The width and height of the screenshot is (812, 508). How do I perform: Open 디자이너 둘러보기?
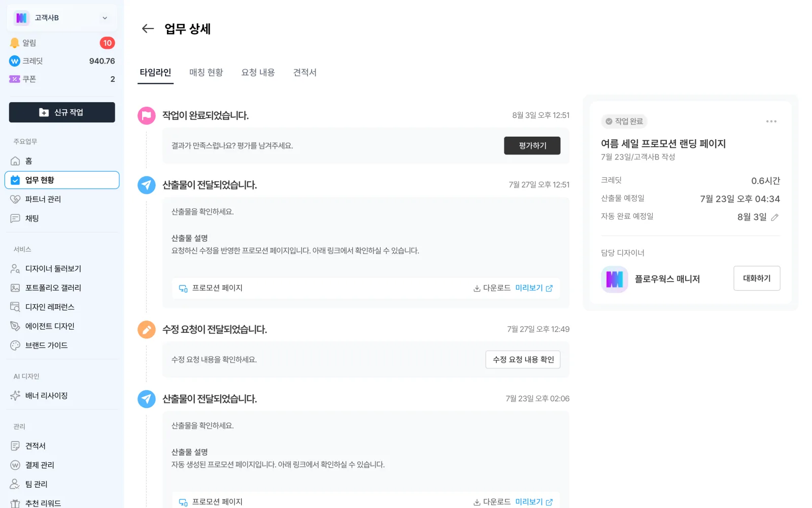click(62, 269)
